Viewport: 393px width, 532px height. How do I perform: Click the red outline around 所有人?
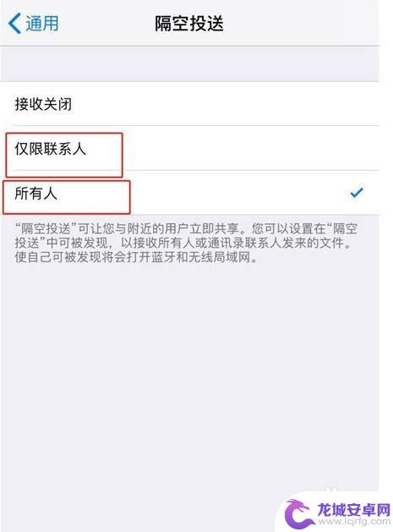point(67,197)
